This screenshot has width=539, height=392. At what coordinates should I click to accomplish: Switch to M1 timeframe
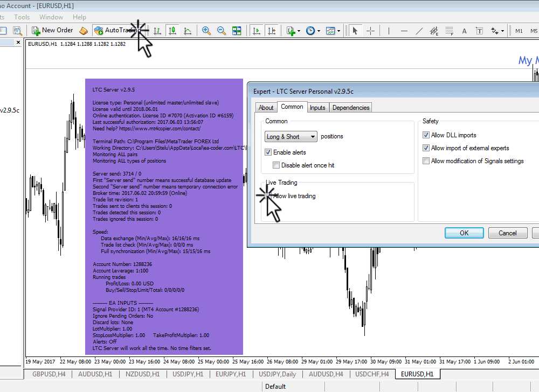pos(519,31)
